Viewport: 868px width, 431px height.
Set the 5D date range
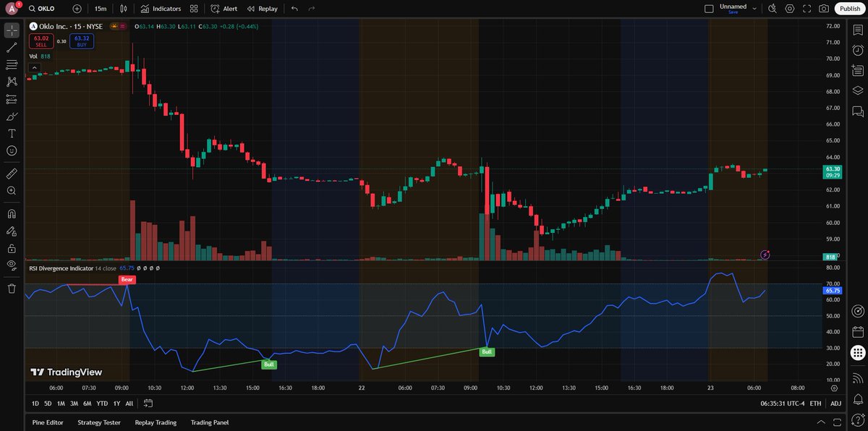tap(48, 404)
